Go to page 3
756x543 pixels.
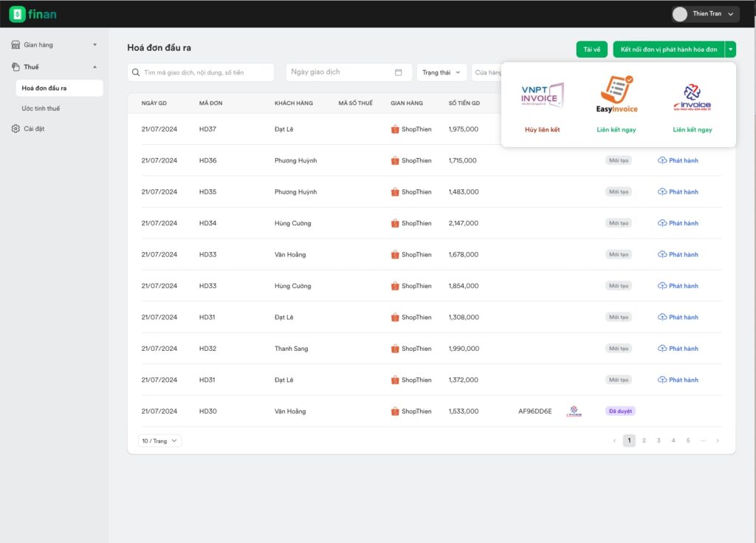point(659,440)
